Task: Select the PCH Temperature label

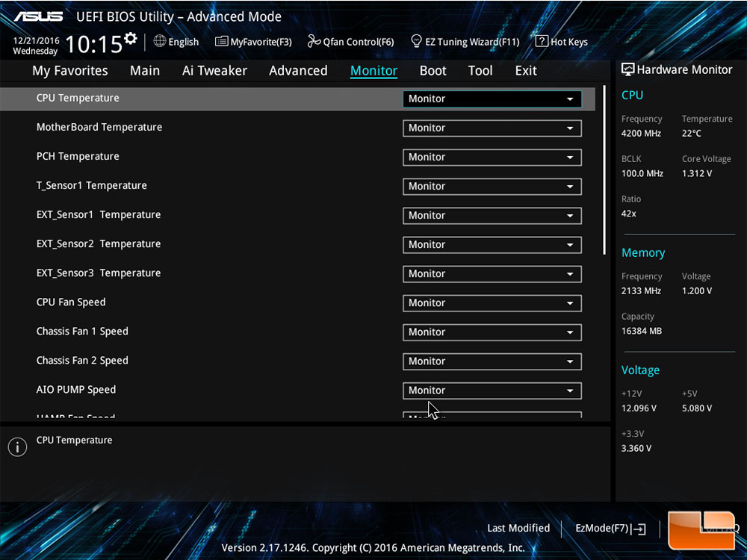Action: click(78, 156)
